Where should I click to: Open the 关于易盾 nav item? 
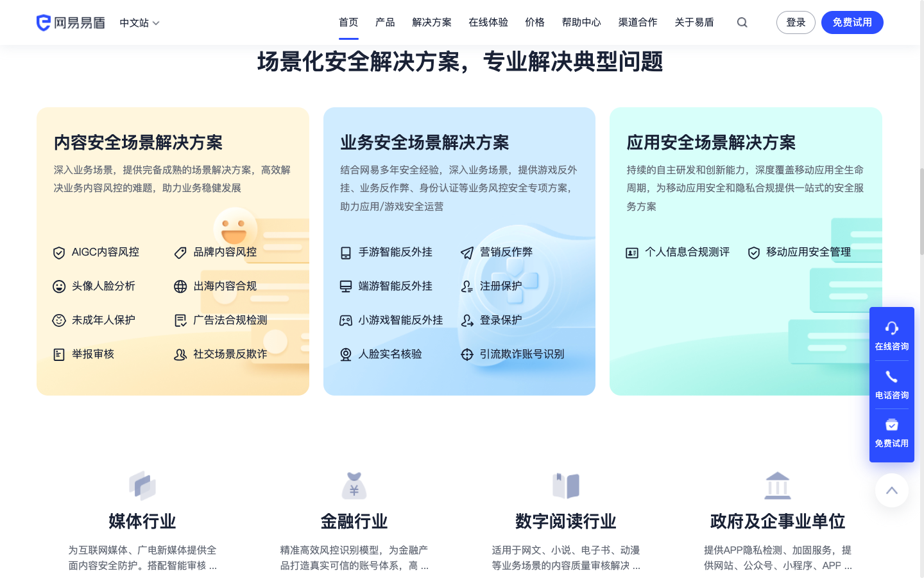click(694, 22)
